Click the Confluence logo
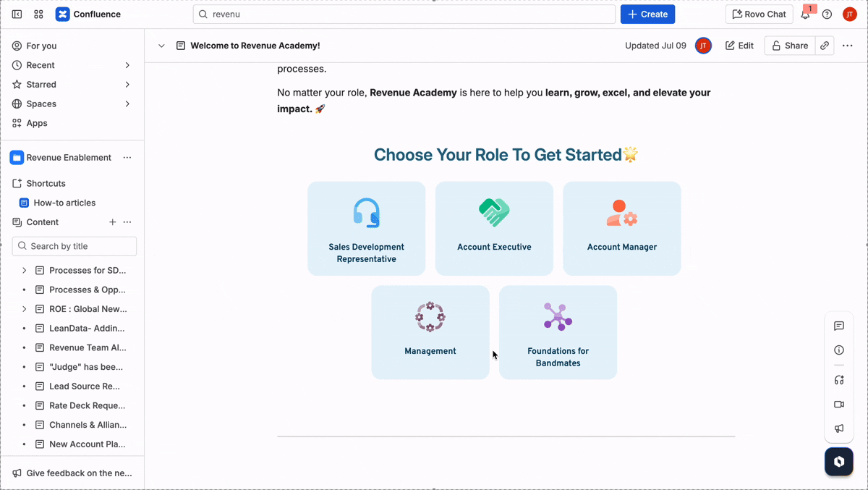This screenshot has height=490, width=868. click(88, 14)
